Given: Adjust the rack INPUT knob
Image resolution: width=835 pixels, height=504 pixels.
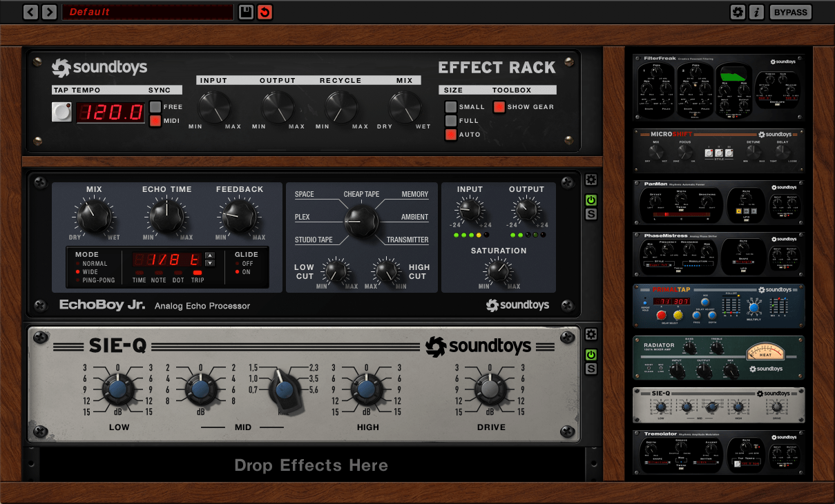Looking at the screenshot, I should (x=214, y=108).
